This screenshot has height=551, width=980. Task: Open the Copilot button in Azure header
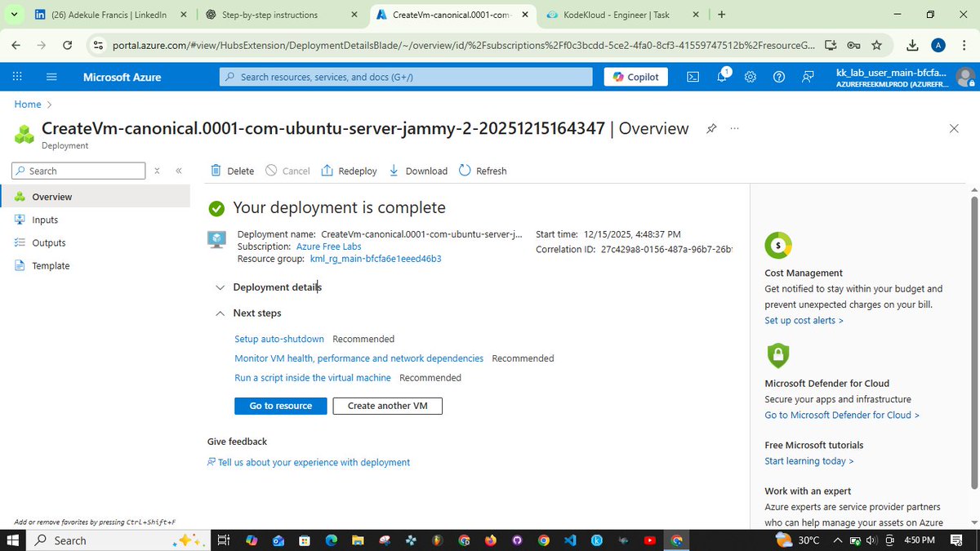pos(637,77)
